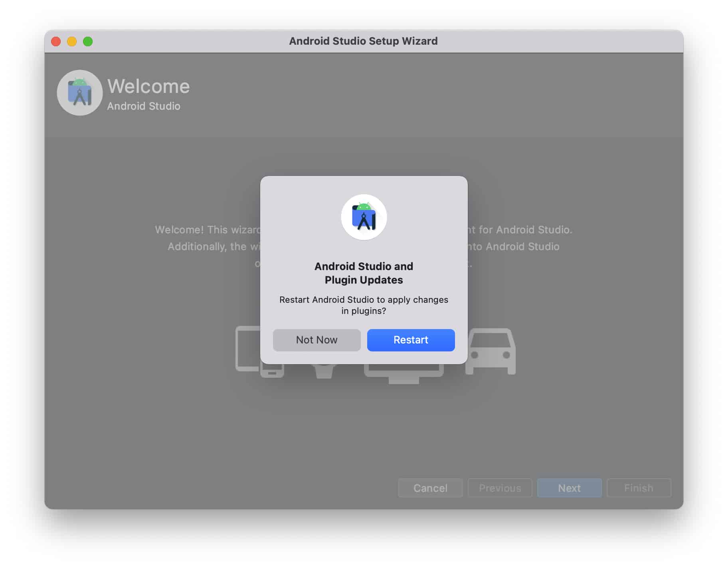The image size is (728, 568).
Task: Click the Android Studio and Plugin Updates title
Action: coord(364,273)
